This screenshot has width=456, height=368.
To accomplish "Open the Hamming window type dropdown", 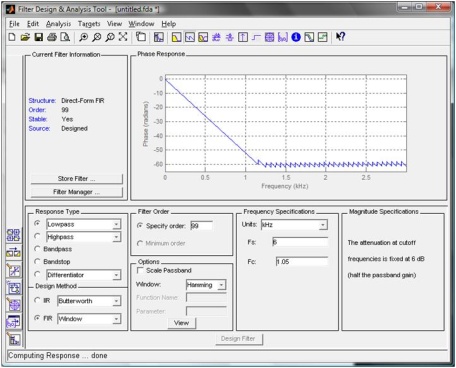I will tap(221, 285).
